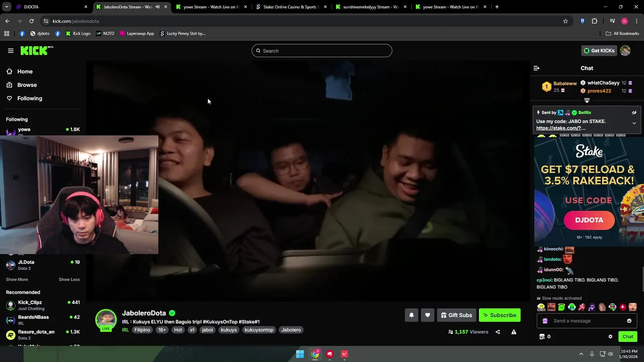Switch to Stake Online Casino tab
The width and height of the screenshot is (644, 362).
[291, 7]
